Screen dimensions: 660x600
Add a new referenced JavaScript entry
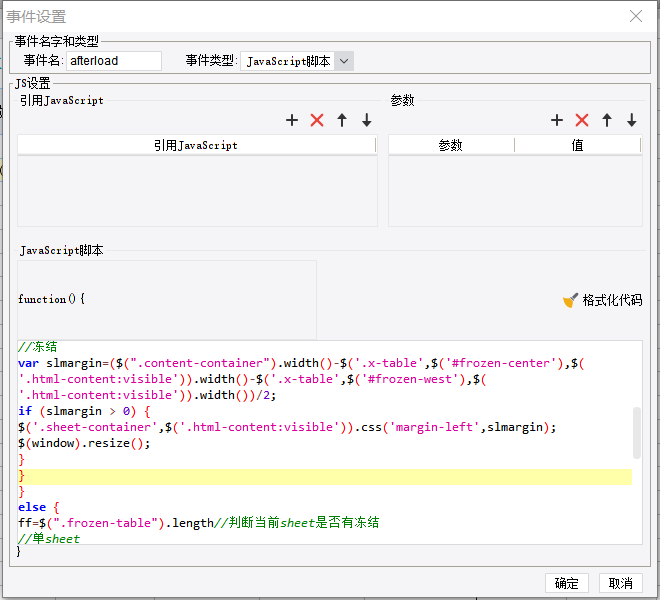point(292,120)
